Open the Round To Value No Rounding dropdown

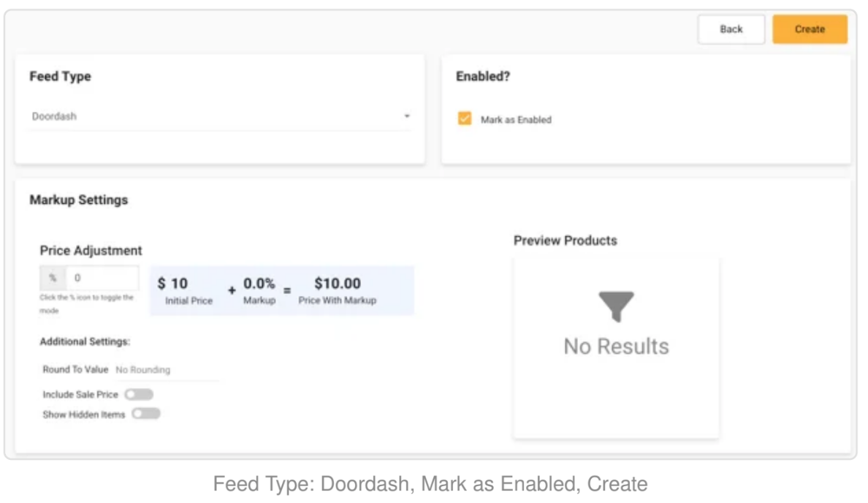[x=167, y=369]
